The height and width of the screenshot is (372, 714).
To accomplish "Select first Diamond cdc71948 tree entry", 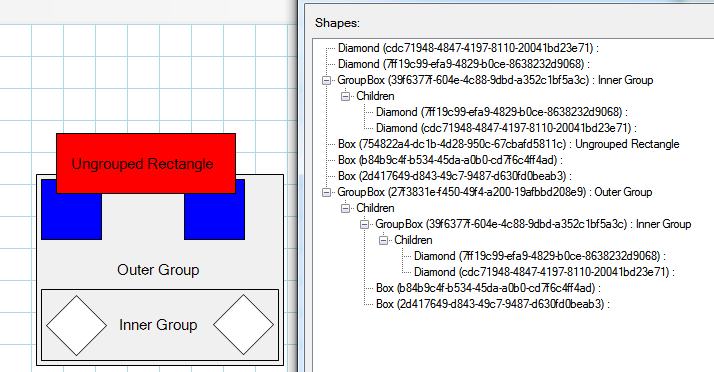I will 469,48.
